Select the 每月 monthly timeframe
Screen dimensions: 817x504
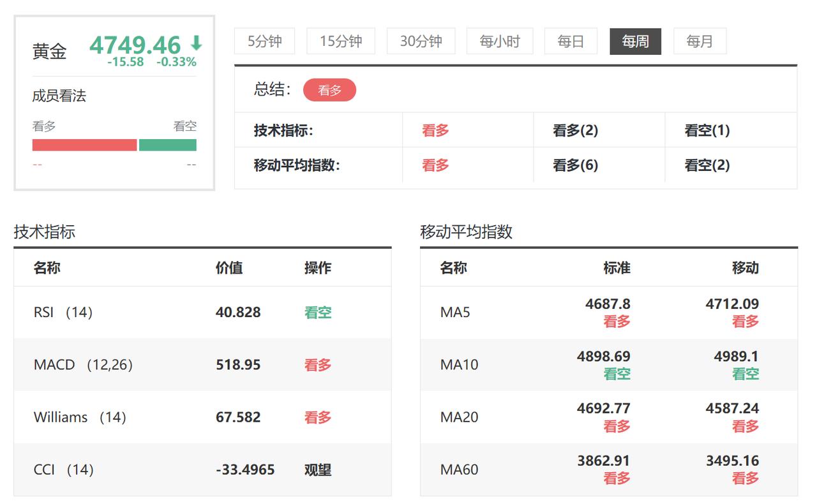point(700,40)
